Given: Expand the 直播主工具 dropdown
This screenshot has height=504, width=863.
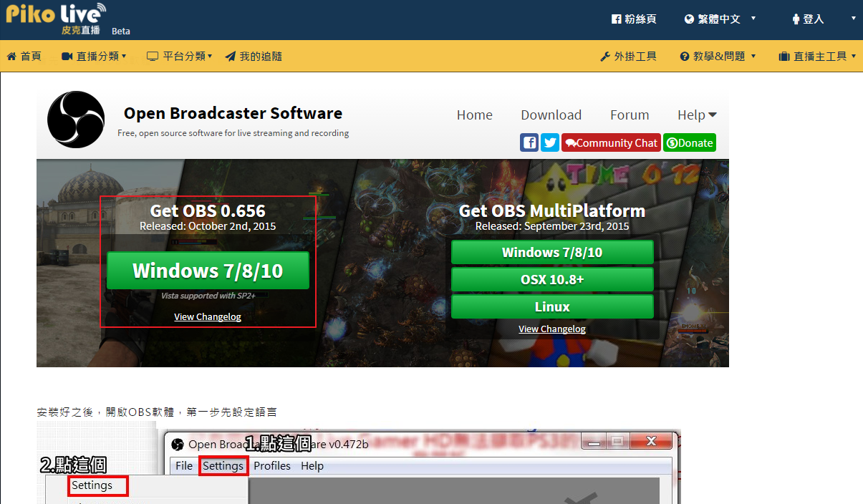Looking at the screenshot, I should pos(817,56).
